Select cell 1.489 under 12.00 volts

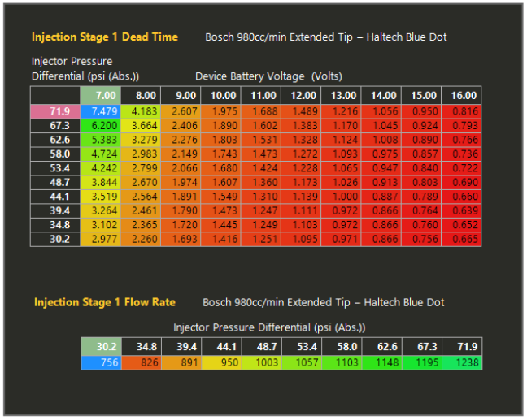[x=301, y=111]
